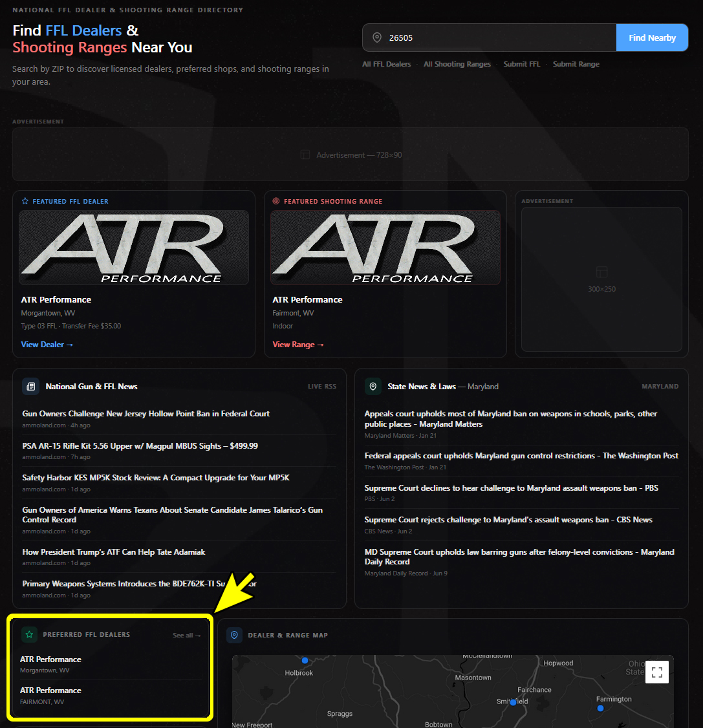The height and width of the screenshot is (728, 703).
Task: Go to Submit Range page
Action: 576,64
